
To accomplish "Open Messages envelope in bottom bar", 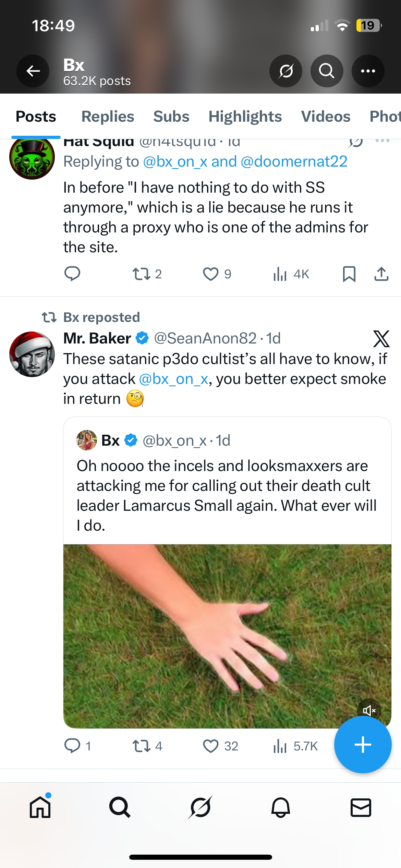I will coord(361,807).
